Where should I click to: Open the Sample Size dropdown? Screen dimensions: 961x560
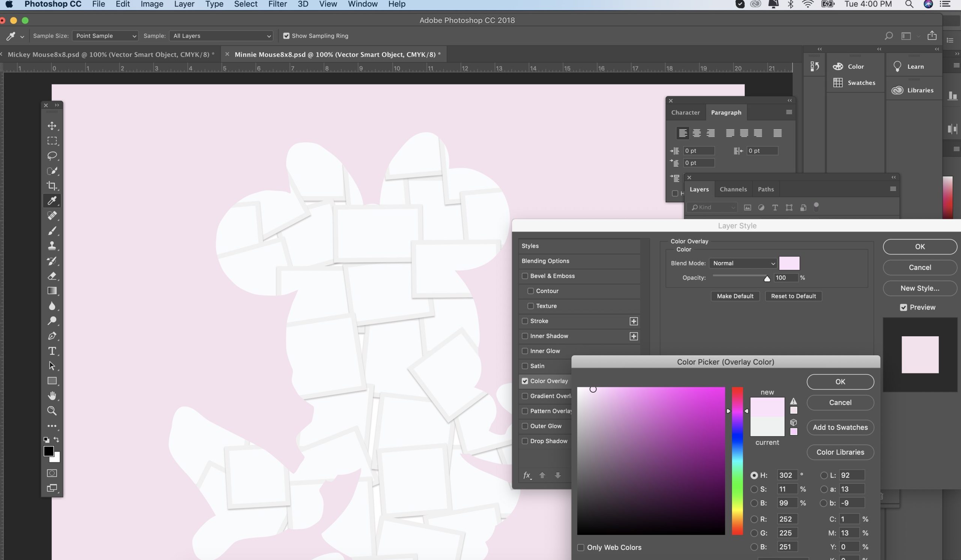[105, 36]
